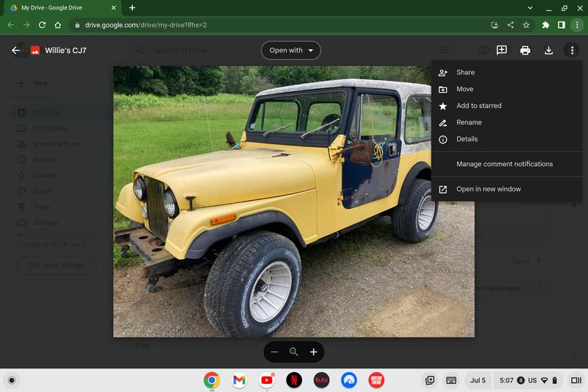Download the image with download icon
The image size is (588, 392).
548,51
